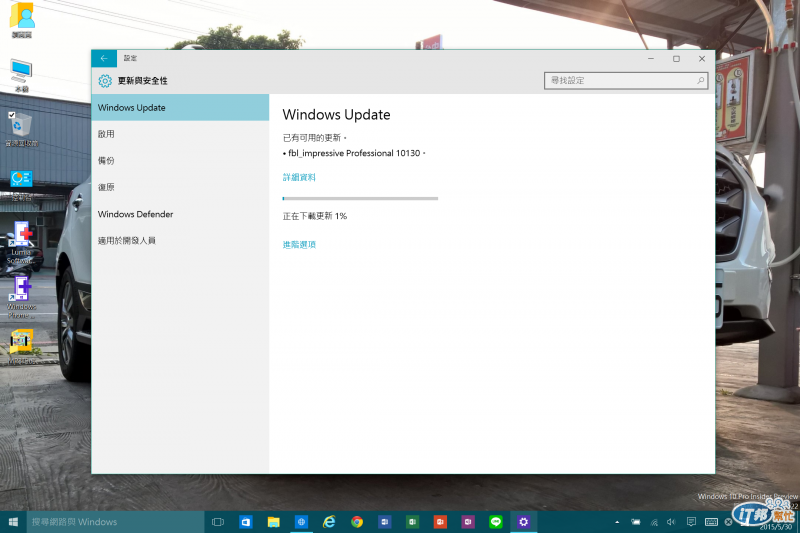This screenshot has width=800, height=533.
Task: Open the This PC (本機) desktop icon
Action: pos(21,75)
